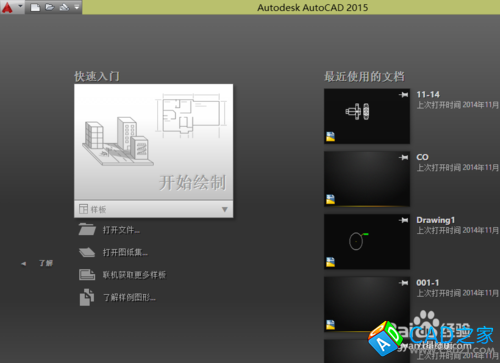Click the drawing file icon on 001-1 thumbnail

click(330, 325)
